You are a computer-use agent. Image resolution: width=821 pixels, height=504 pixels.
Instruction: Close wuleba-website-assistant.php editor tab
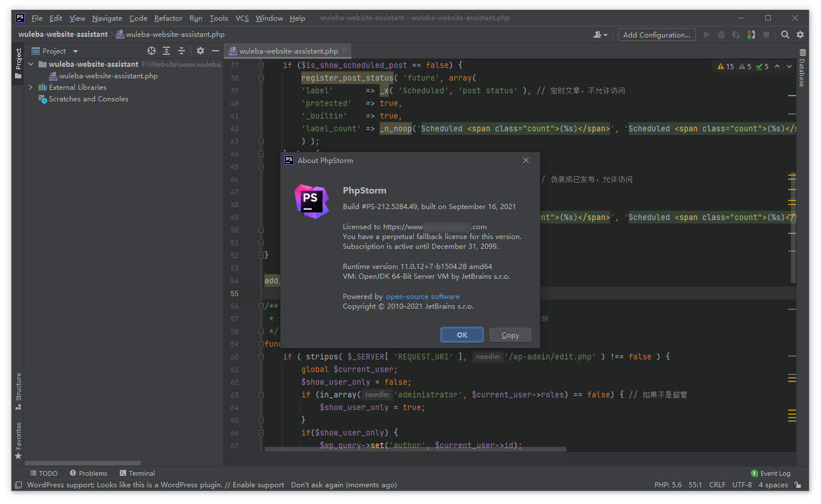click(345, 51)
